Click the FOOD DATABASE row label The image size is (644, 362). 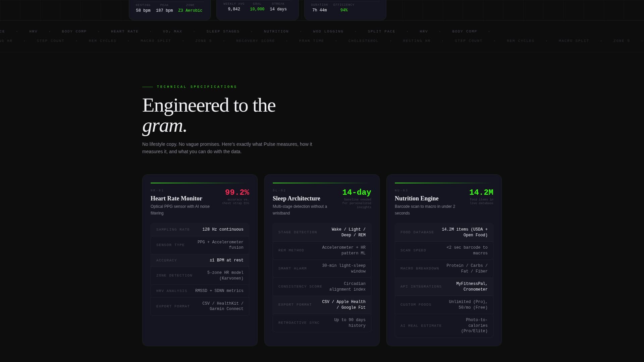coord(417,232)
